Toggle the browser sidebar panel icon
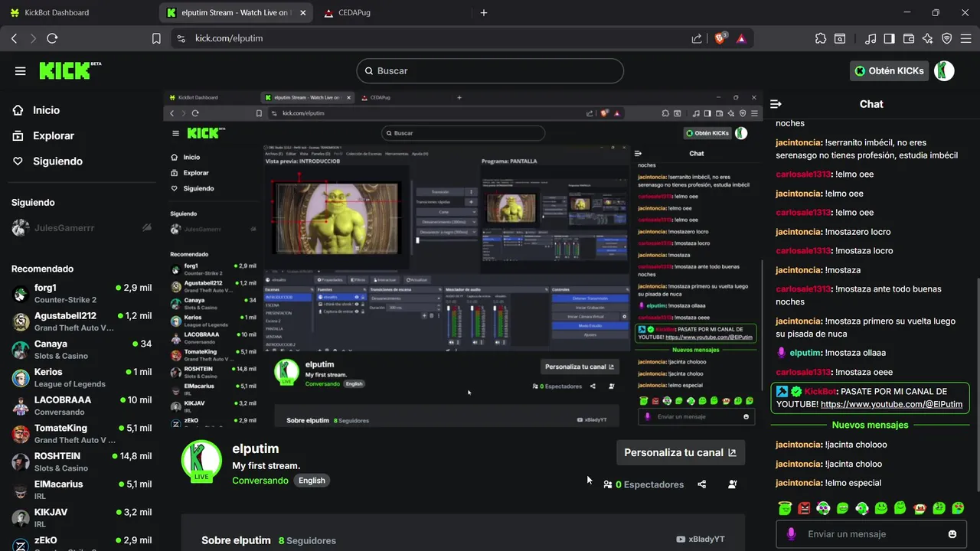980x551 pixels. 889,38
